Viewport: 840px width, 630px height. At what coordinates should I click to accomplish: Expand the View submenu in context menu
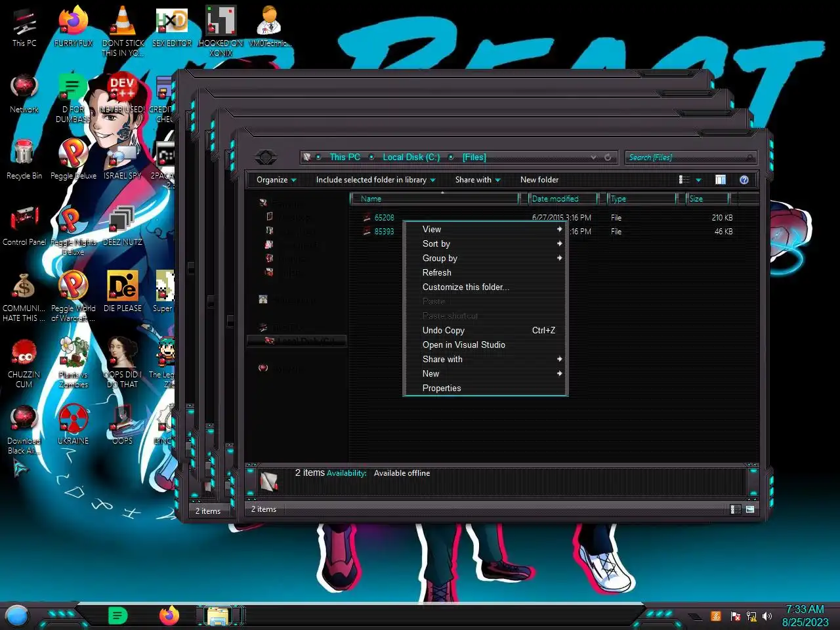[x=486, y=229]
